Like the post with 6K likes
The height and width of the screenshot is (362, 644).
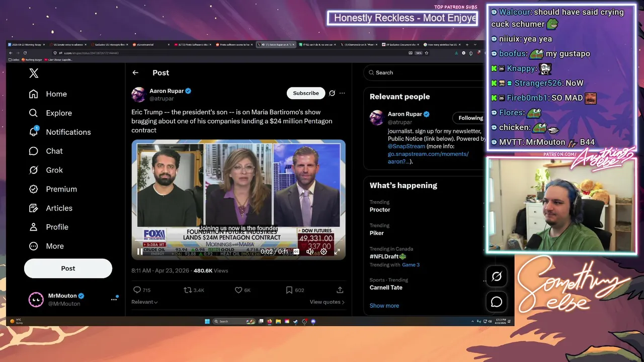click(x=243, y=290)
